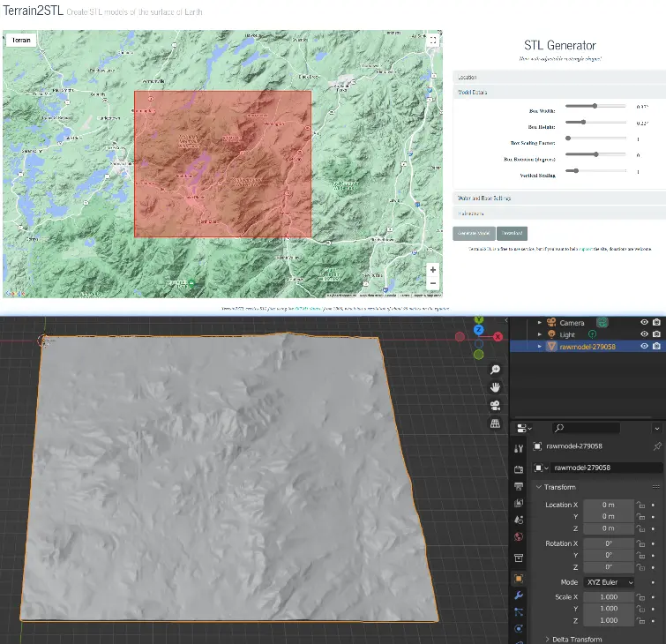This screenshot has width=666, height=644.
Task: Open the object data-block browse dropdown
Action: pos(541,468)
